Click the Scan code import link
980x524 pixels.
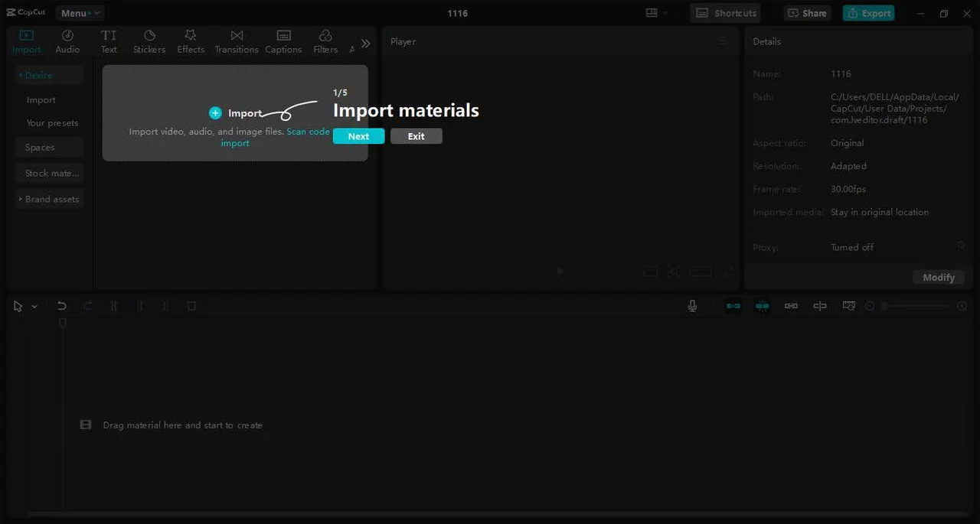click(x=308, y=132)
